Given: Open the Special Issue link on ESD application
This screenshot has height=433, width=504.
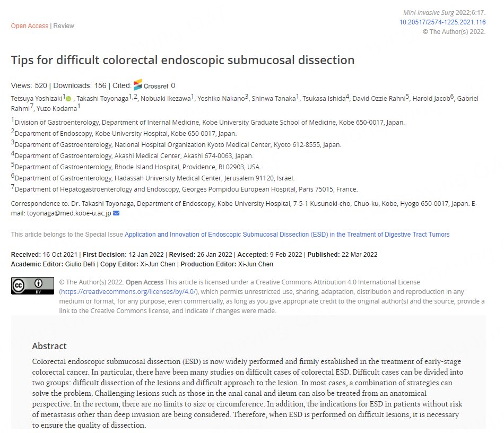Looking at the screenshot, I should point(287,235).
